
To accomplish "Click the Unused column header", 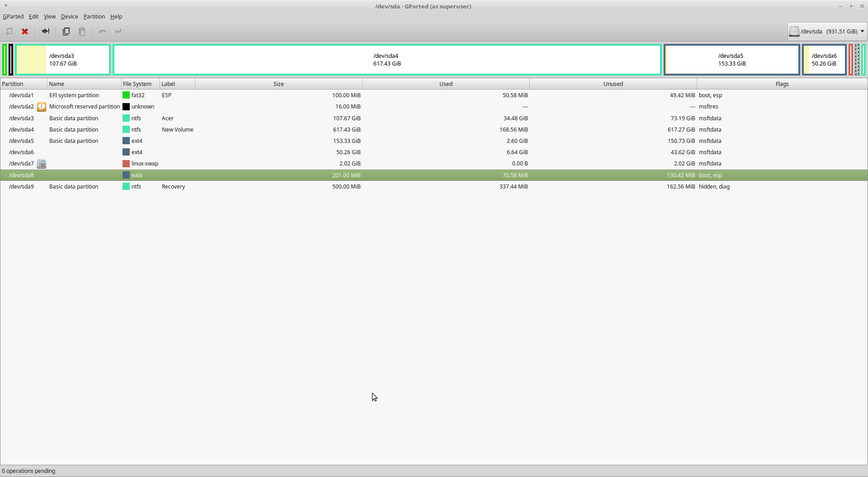I will pos(613,84).
